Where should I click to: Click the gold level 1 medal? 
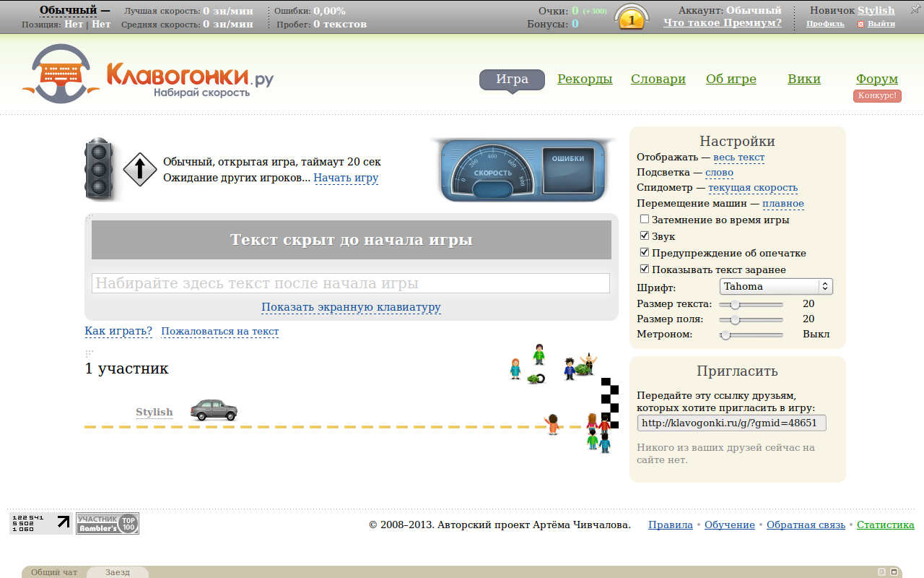(x=632, y=19)
